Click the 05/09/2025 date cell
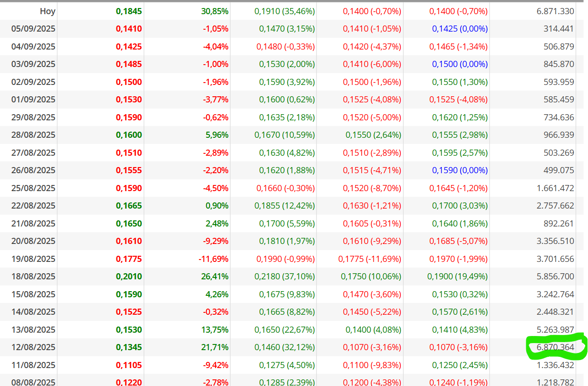The height and width of the screenshot is (386, 588). pos(33,29)
